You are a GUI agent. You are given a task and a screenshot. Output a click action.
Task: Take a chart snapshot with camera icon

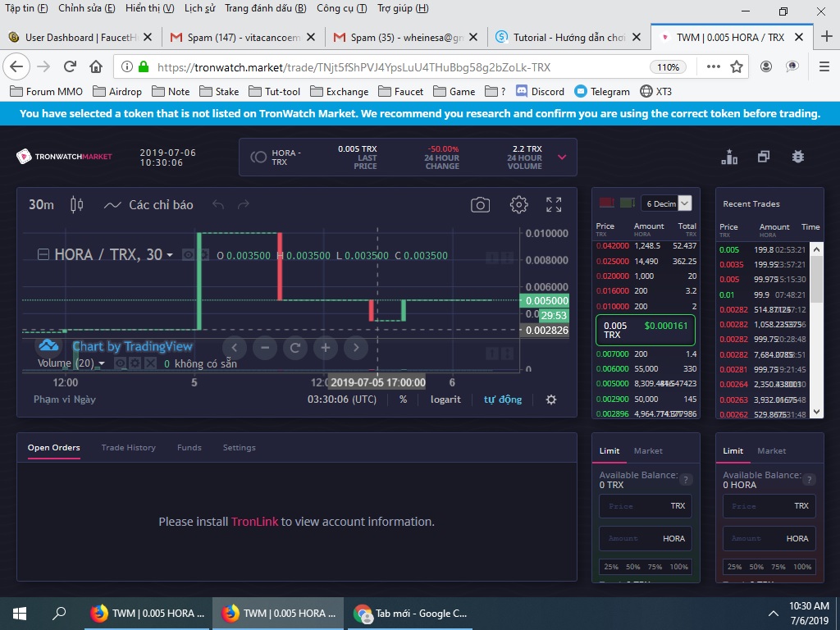point(480,205)
